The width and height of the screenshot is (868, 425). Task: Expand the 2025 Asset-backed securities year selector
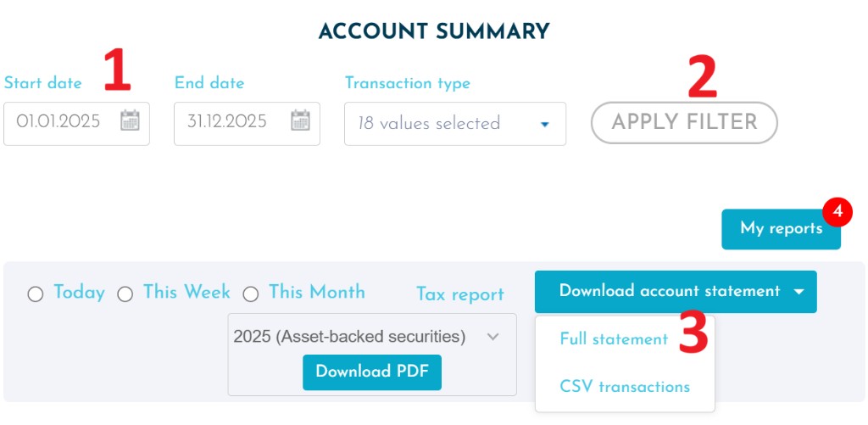point(493,337)
